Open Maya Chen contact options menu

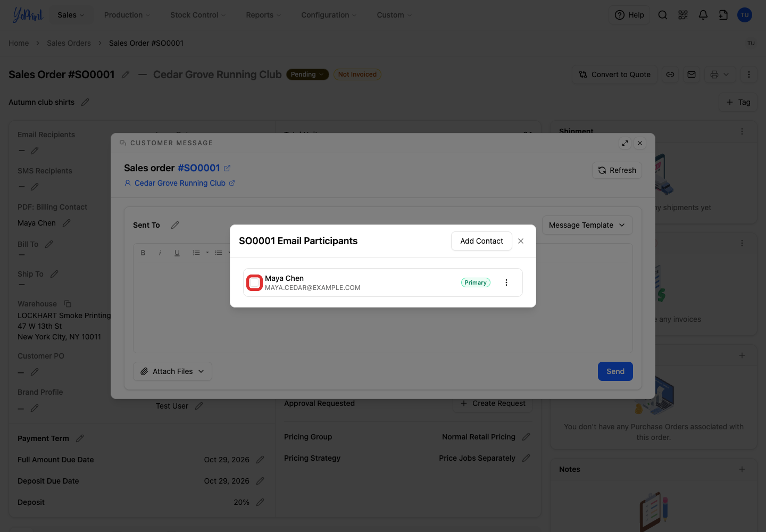coord(506,282)
